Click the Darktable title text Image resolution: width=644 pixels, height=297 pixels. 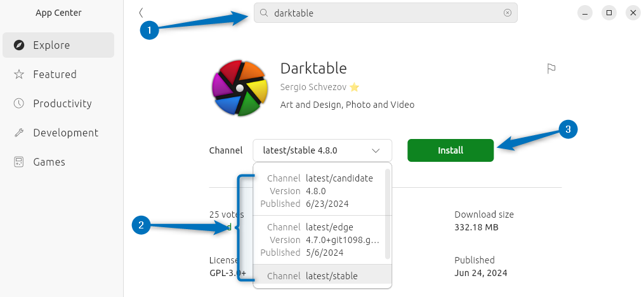coord(313,68)
